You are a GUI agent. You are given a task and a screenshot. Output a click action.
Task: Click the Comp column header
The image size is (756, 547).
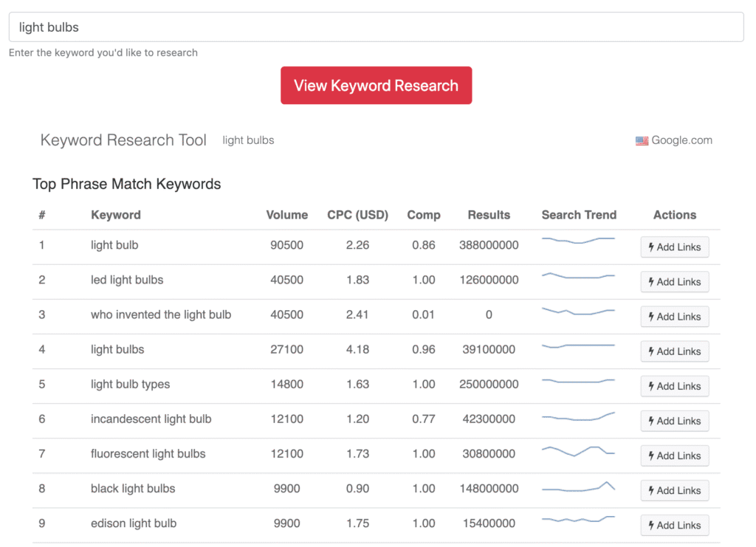point(424,215)
